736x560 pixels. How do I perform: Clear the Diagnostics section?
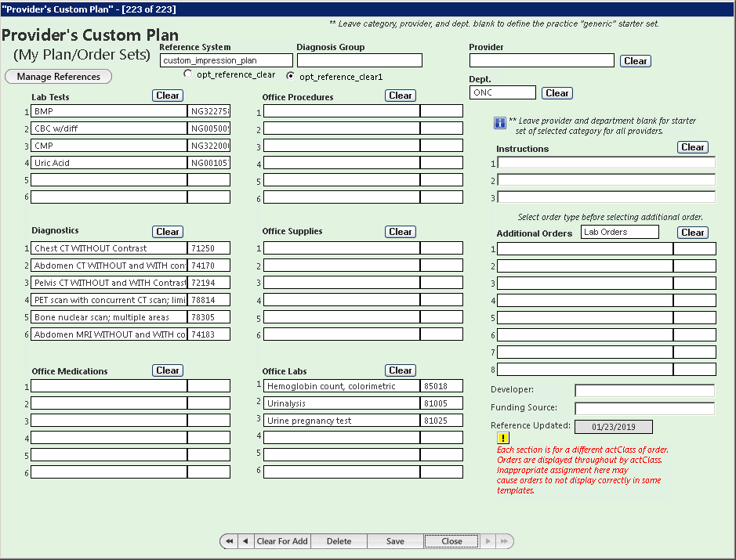pyautogui.click(x=168, y=232)
